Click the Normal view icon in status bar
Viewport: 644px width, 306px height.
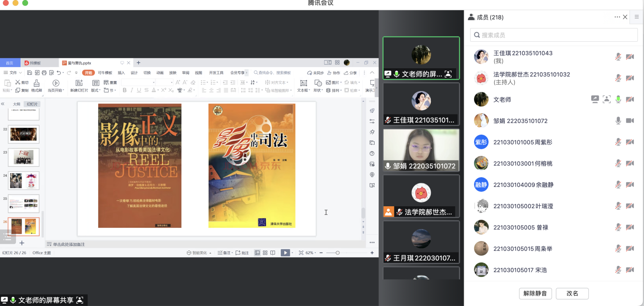[x=257, y=253]
